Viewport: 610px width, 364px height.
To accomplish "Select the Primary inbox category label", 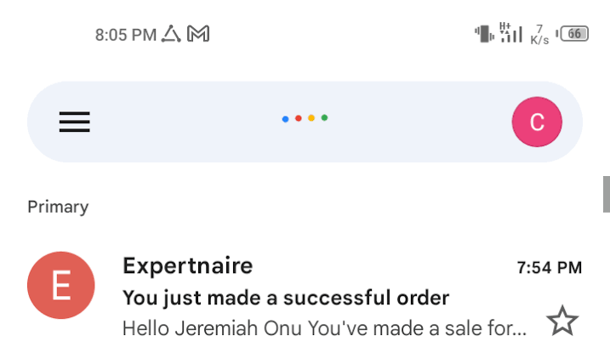I will (58, 207).
